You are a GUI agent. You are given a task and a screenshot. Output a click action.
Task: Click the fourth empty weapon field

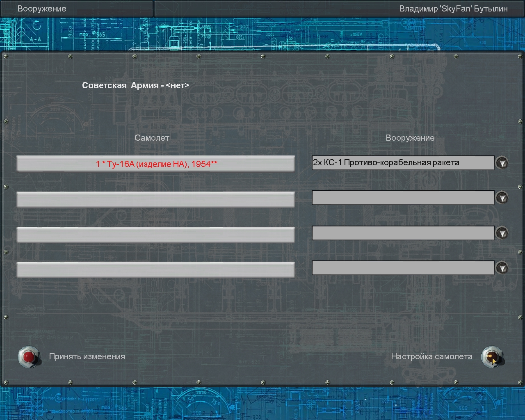(403, 268)
